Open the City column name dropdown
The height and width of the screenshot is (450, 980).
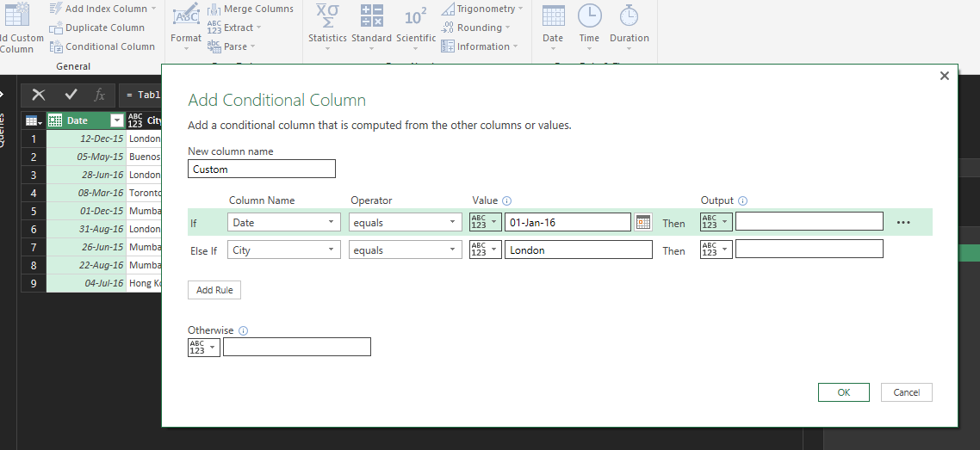point(283,250)
